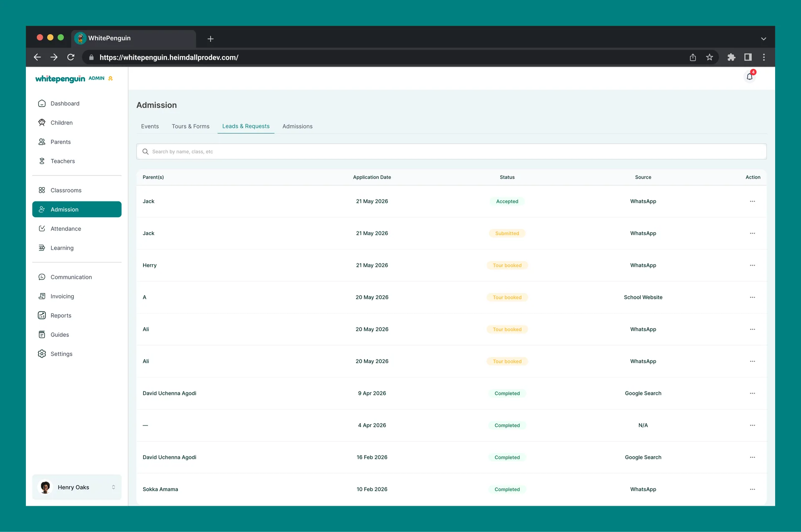Open Reports from the sidebar
The width and height of the screenshot is (801, 532).
coord(77,315)
